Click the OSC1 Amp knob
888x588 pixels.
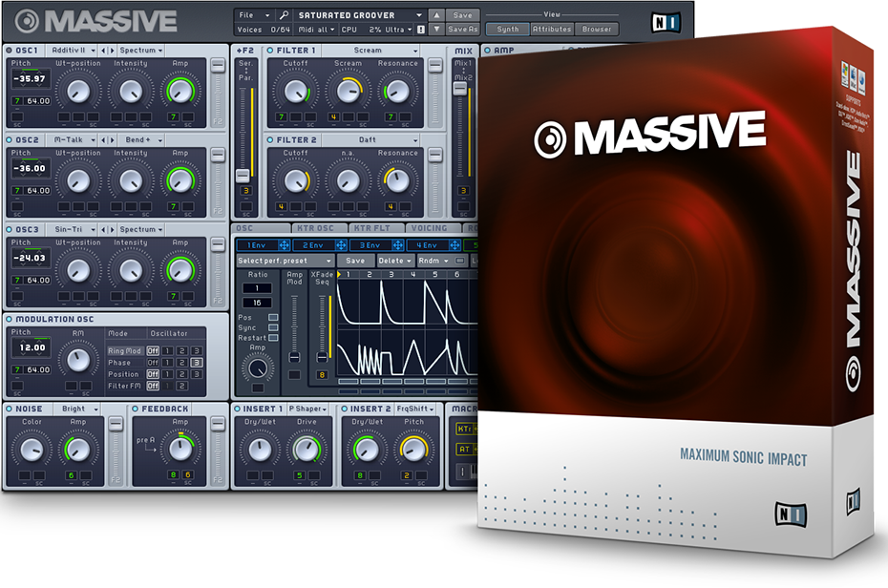click(x=180, y=91)
